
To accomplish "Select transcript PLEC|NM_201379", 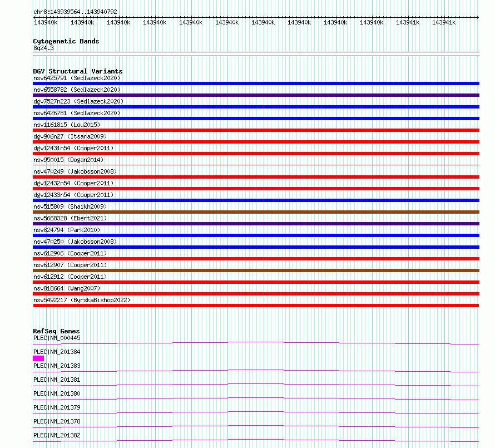I will click(57, 407).
